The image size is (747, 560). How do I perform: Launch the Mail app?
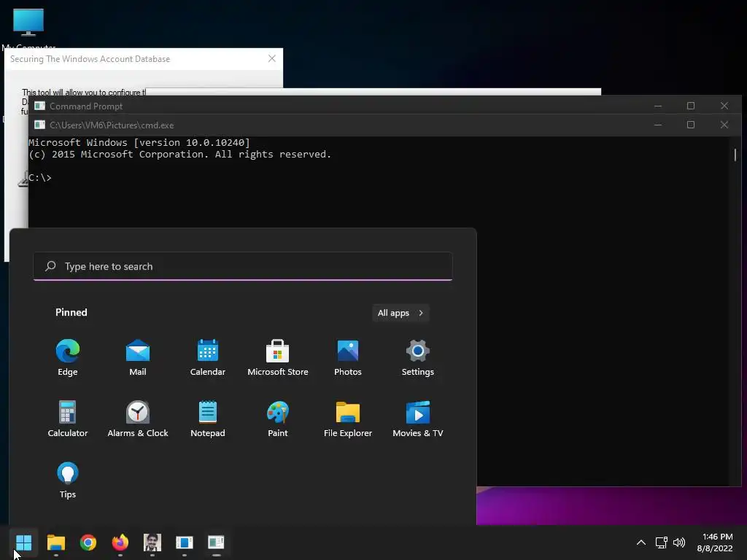(x=138, y=357)
